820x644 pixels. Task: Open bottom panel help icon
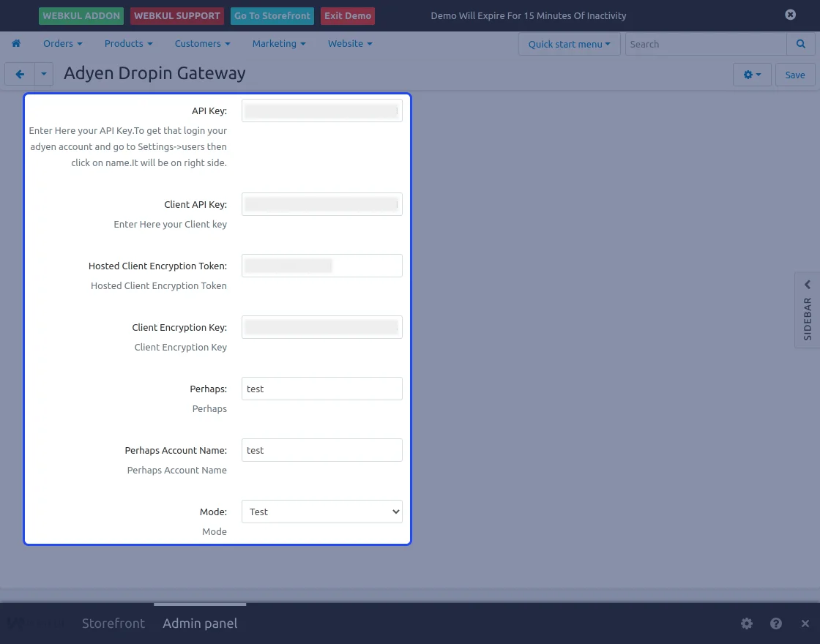(x=776, y=623)
